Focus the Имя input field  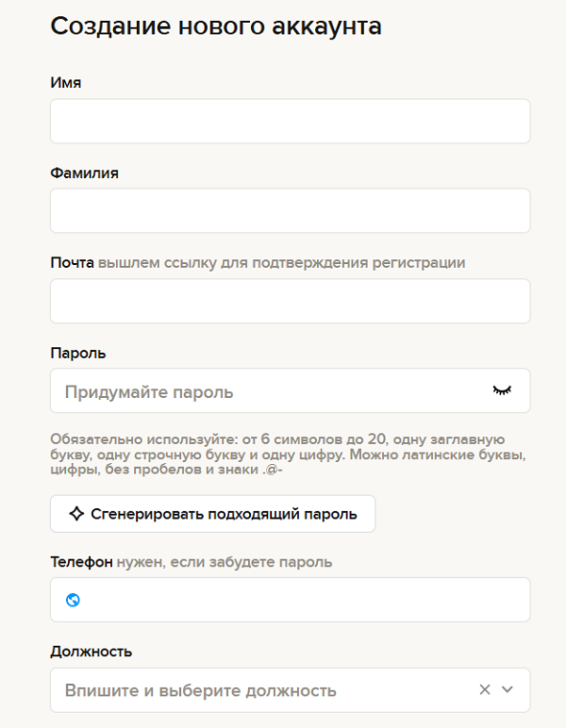pos(290,121)
